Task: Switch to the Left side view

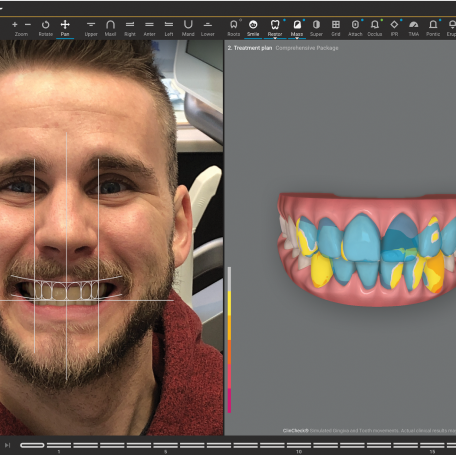Action: (169, 28)
